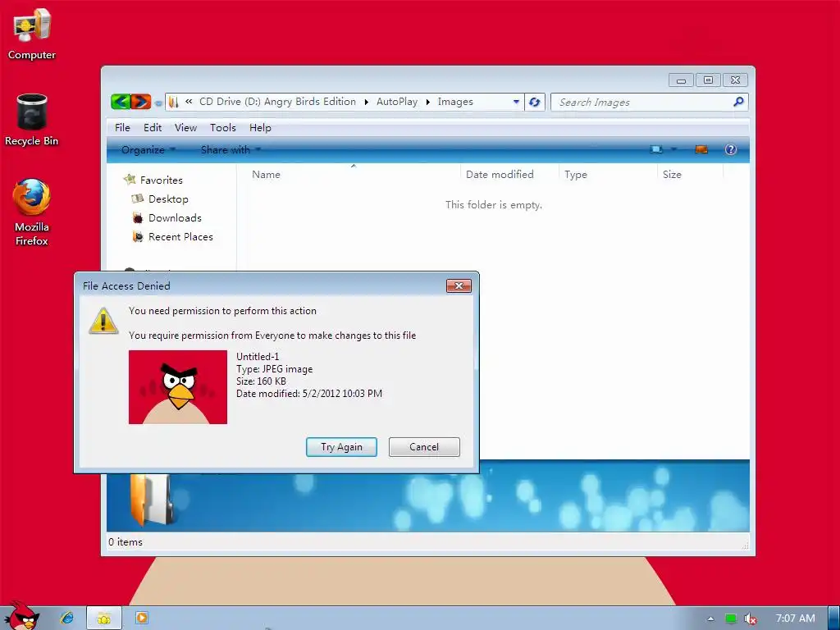Click the Show desktop strip at the taskbar end
The height and width of the screenshot is (630, 840).
pos(833,619)
